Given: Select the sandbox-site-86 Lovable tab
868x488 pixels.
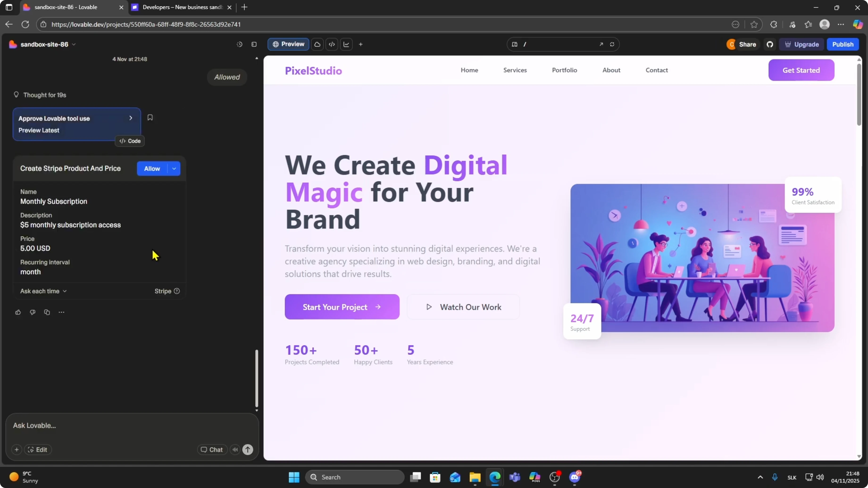Looking at the screenshot, I should [x=73, y=7].
